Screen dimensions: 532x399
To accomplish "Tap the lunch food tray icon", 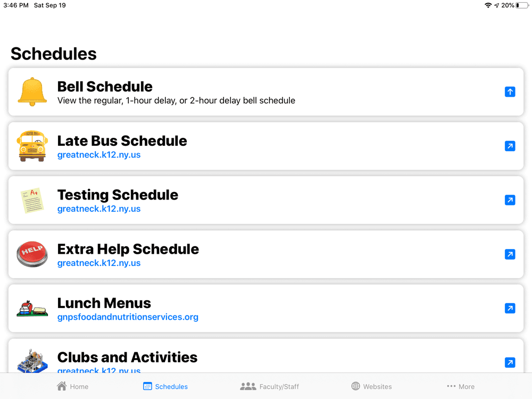I will [x=32, y=308].
